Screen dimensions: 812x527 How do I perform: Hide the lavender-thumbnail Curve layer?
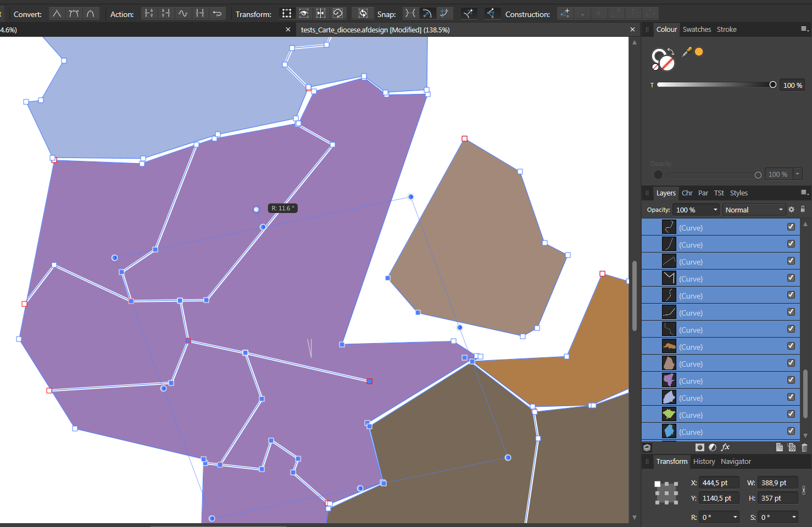click(791, 397)
